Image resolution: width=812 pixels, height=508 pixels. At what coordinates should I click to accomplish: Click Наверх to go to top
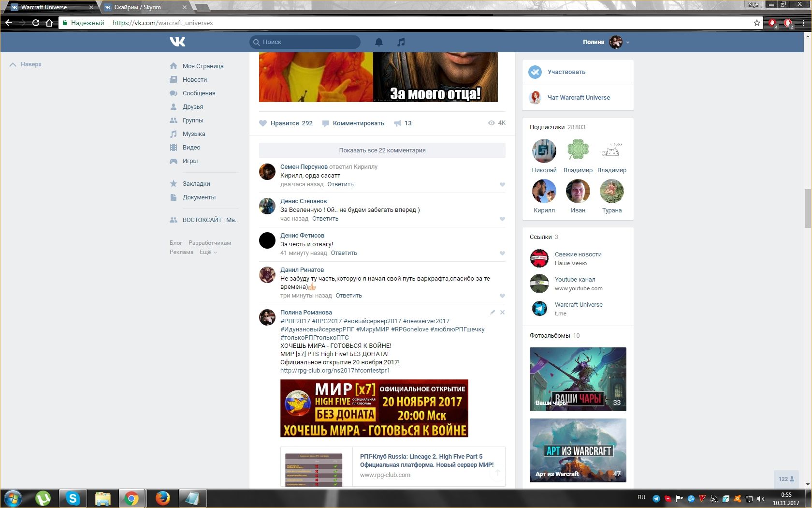(26, 64)
